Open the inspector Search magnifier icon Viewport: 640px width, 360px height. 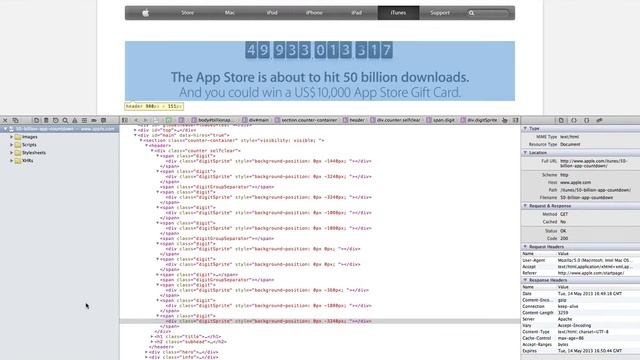point(65,120)
